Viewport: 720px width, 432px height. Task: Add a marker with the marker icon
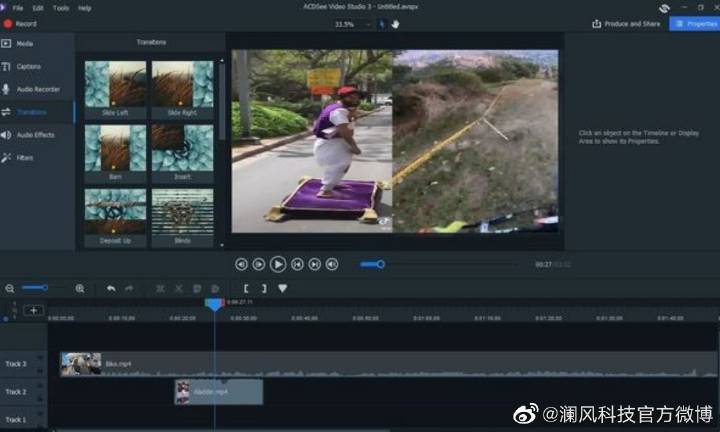tap(282, 288)
